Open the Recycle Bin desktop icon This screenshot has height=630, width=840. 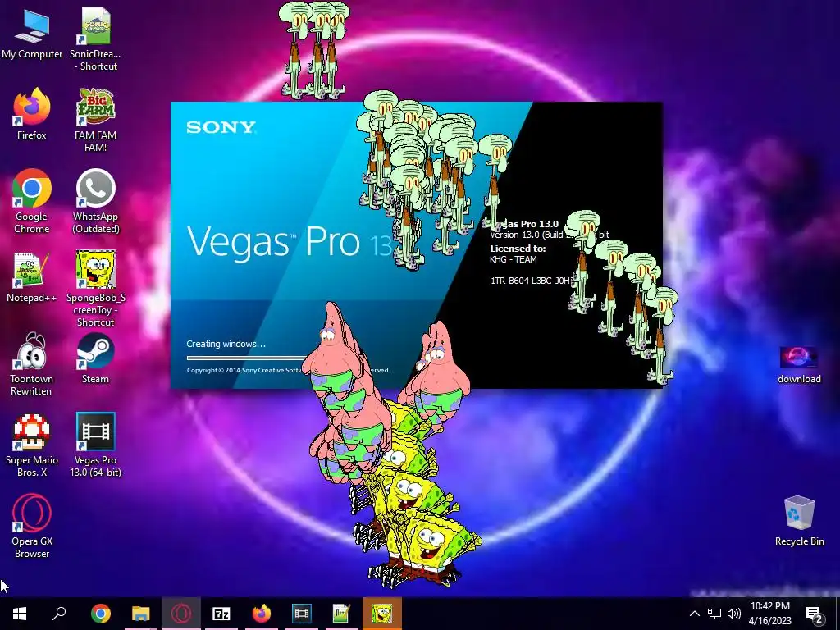coord(799,521)
